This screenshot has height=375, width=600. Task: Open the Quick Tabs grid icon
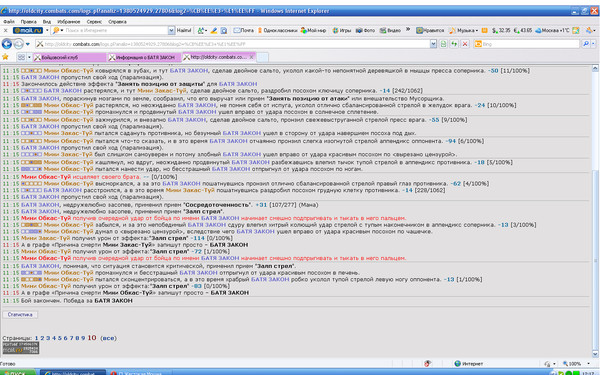[21, 57]
